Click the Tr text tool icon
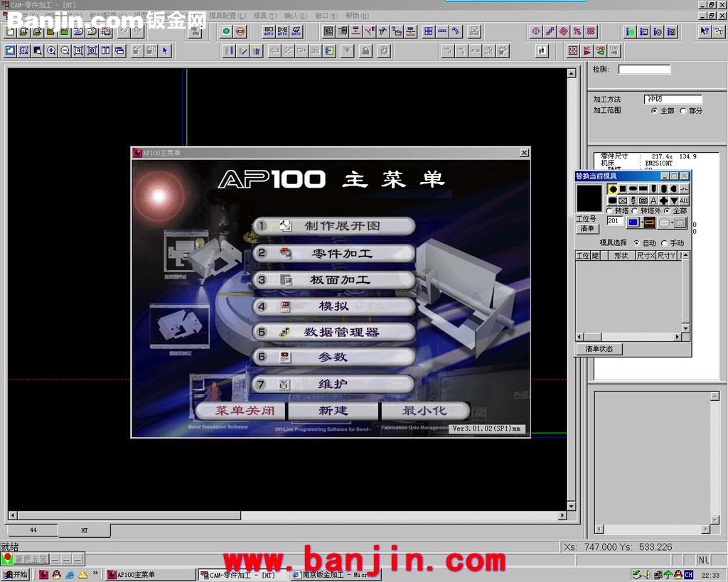 tap(718, 31)
